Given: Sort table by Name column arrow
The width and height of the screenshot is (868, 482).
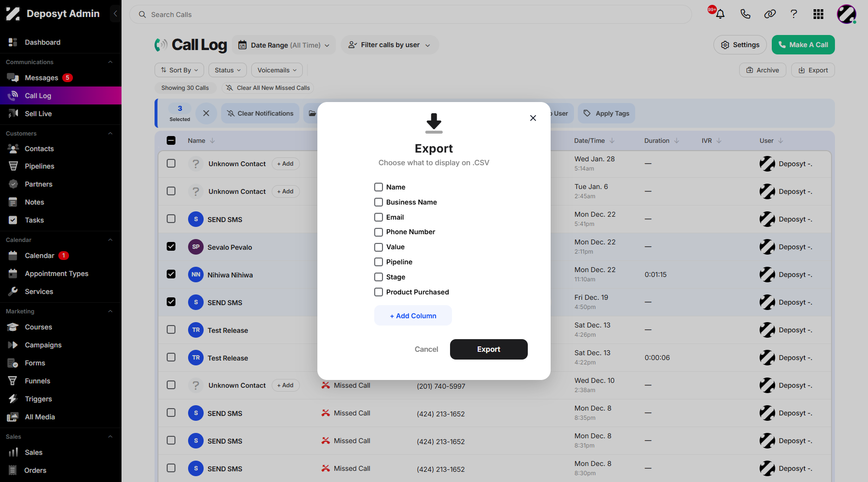Looking at the screenshot, I should [212, 141].
